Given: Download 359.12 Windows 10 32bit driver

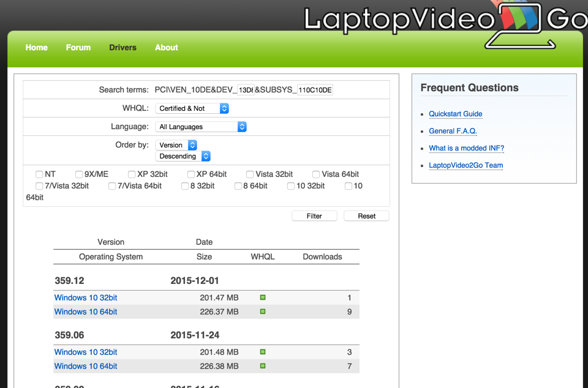Looking at the screenshot, I should [86, 298].
